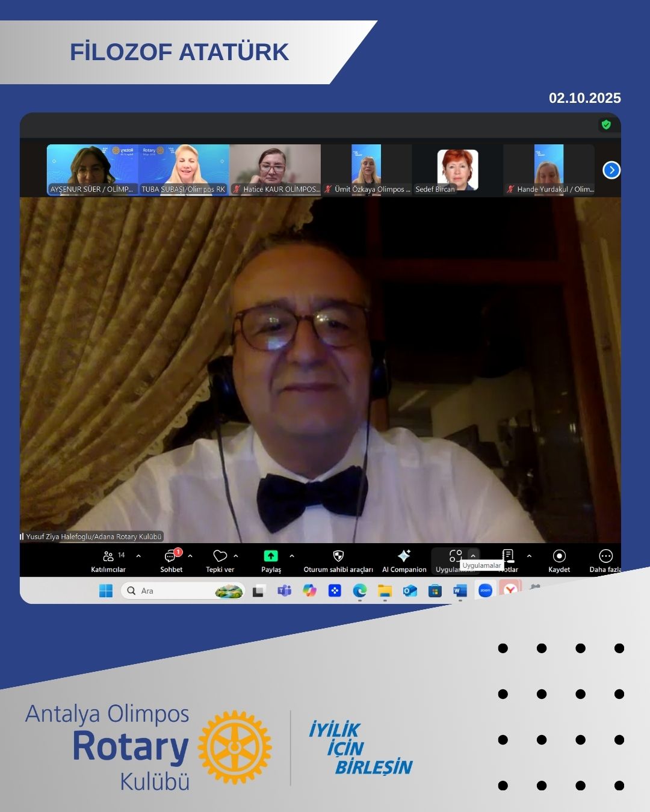Image resolution: width=650 pixels, height=812 pixels.
Task: Open the Uygulamalar apps menu
Action: point(455,556)
